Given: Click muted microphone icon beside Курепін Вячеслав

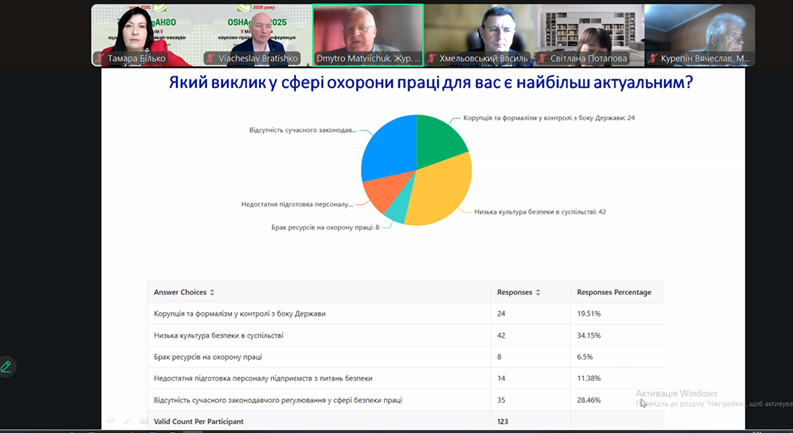Looking at the screenshot, I should point(653,58).
